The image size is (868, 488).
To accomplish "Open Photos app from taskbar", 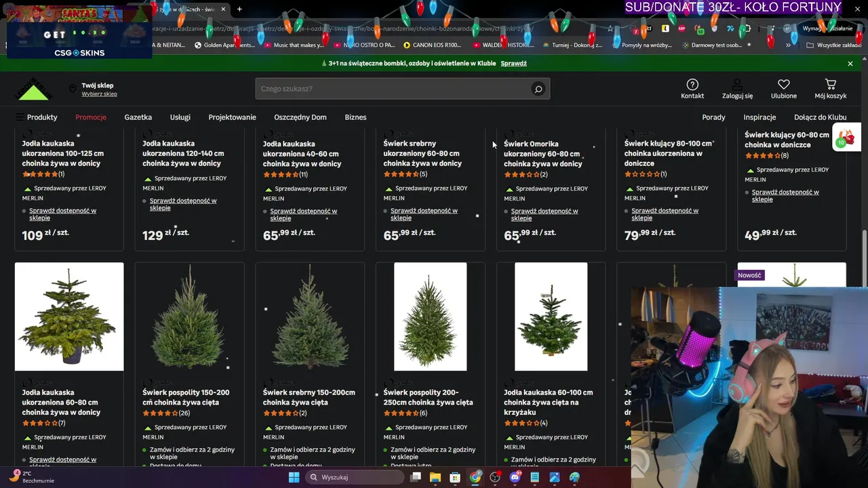I will [555, 477].
